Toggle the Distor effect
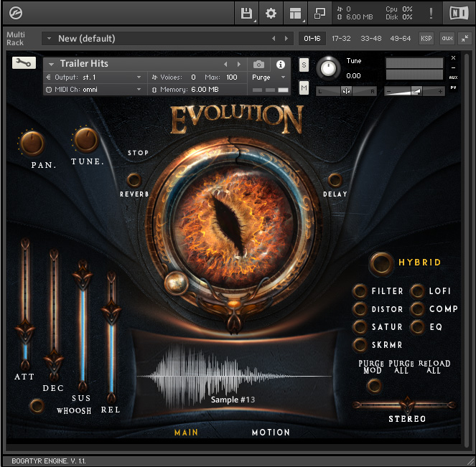Viewport: 476px width, 467px height. point(360,309)
